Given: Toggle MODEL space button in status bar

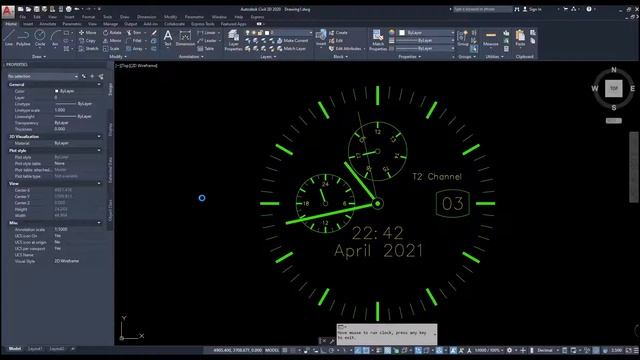Looking at the screenshot, I should click(x=272, y=350).
